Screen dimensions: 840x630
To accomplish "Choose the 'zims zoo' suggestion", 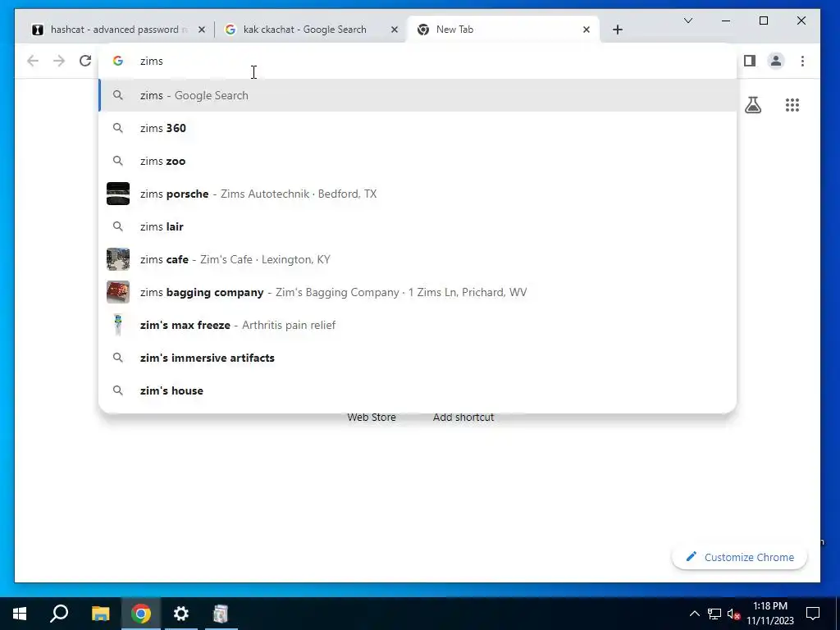I will tap(418, 161).
